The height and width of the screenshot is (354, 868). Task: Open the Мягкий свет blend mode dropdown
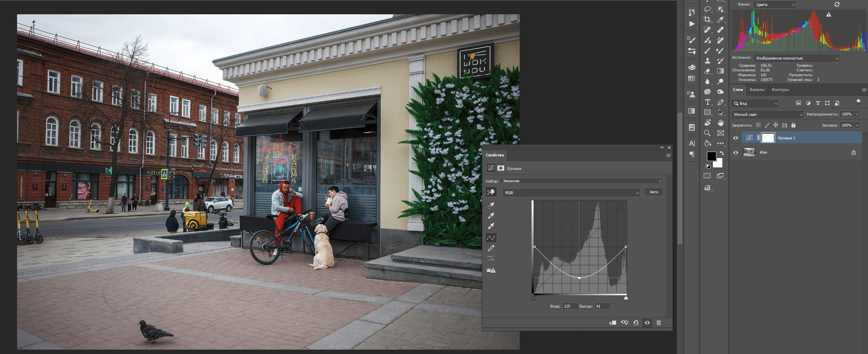[767, 114]
